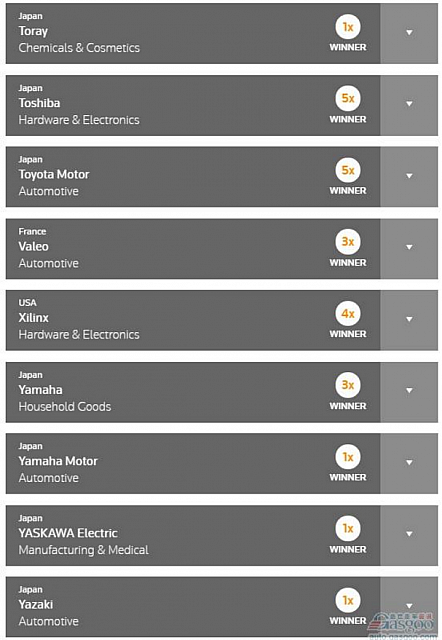Select the Xilinx company name

33,318
